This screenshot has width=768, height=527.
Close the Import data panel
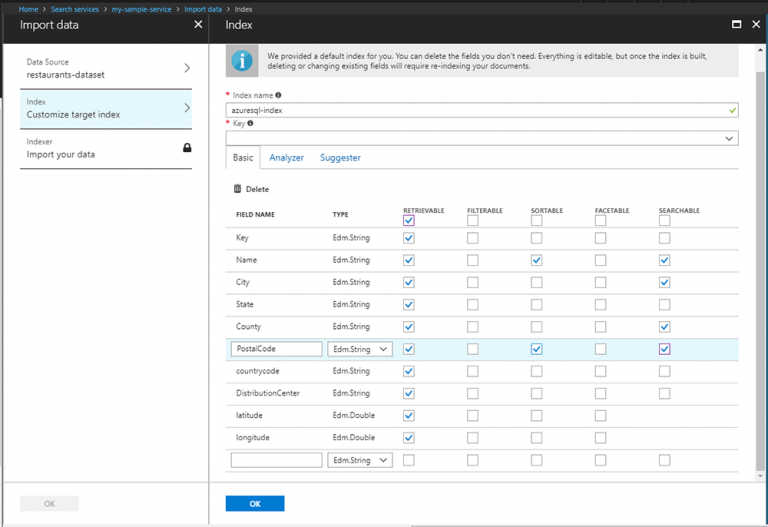197,24
